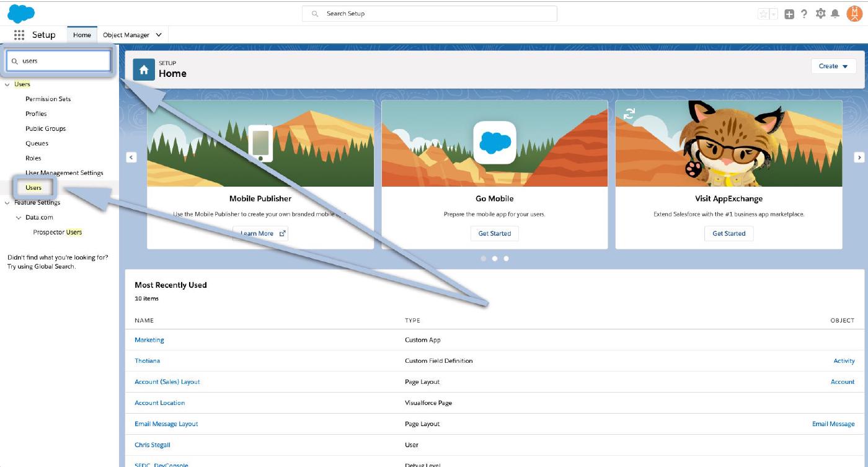This screenshot has width=868, height=467.
Task: Open the notifications bell
Action: pyautogui.click(x=835, y=14)
